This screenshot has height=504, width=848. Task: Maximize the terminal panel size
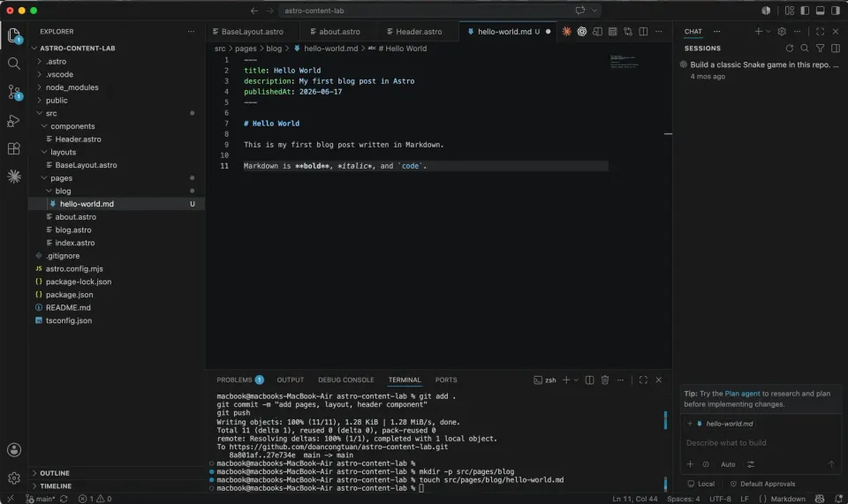click(643, 380)
